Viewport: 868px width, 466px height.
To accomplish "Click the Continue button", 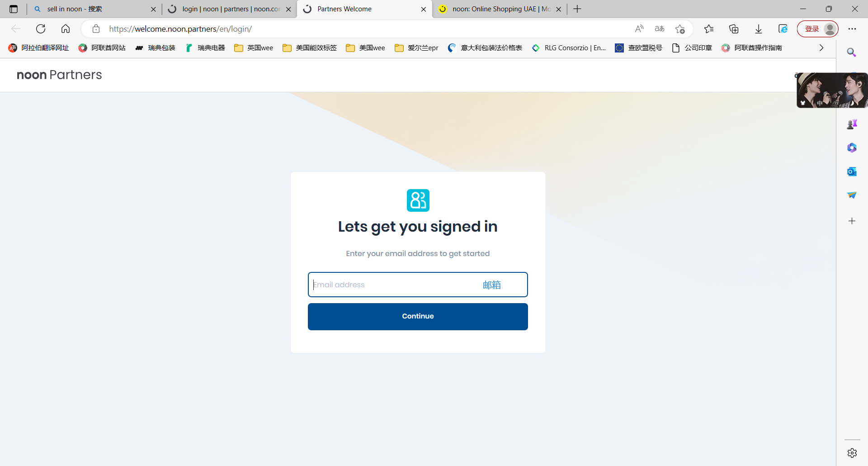I will coord(418,316).
